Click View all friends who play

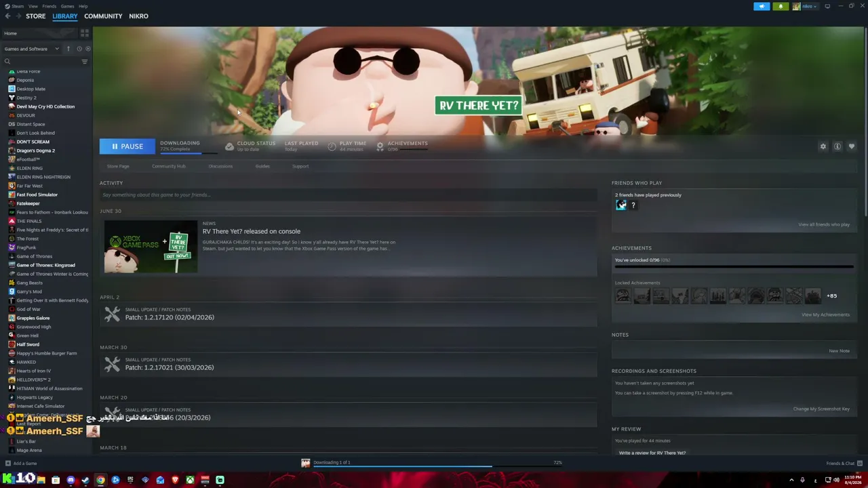pos(824,224)
